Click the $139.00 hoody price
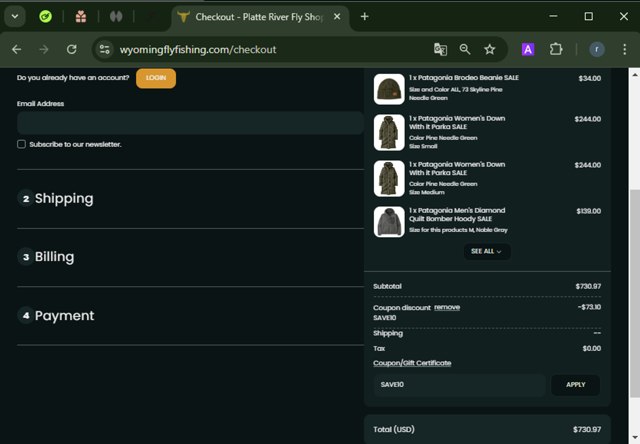 coord(589,211)
